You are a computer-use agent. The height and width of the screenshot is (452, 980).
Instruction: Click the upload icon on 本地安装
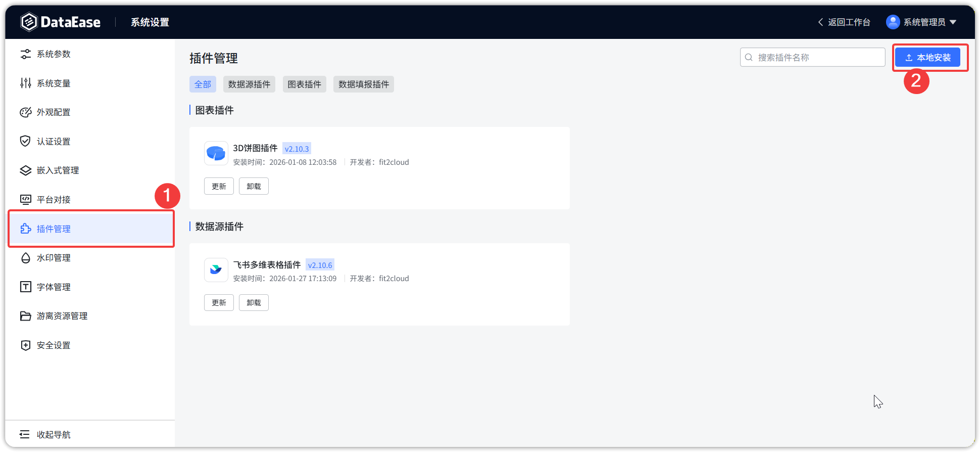click(x=909, y=58)
